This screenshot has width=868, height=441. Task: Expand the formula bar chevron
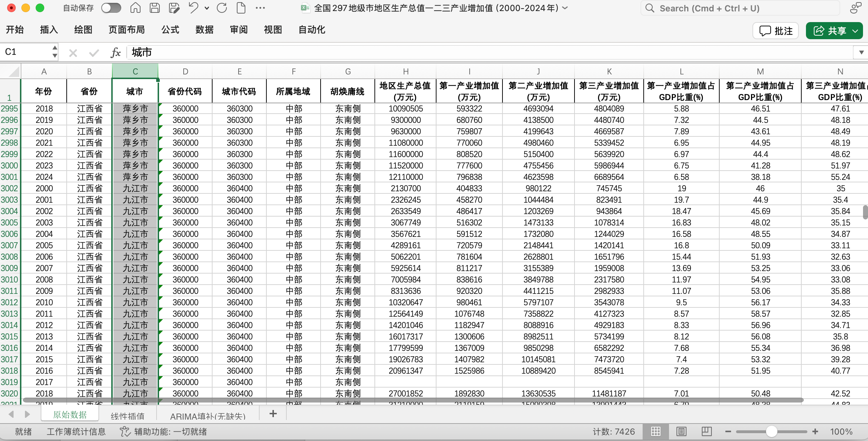(861, 52)
